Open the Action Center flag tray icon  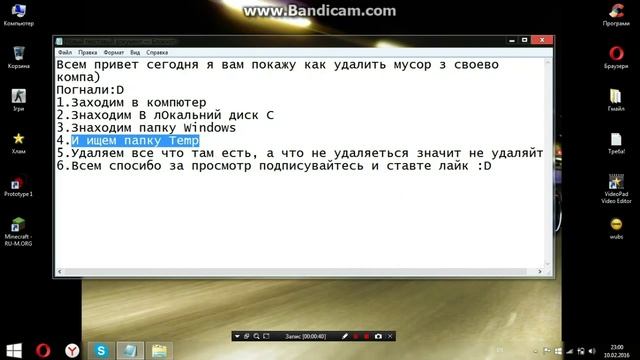point(547,351)
